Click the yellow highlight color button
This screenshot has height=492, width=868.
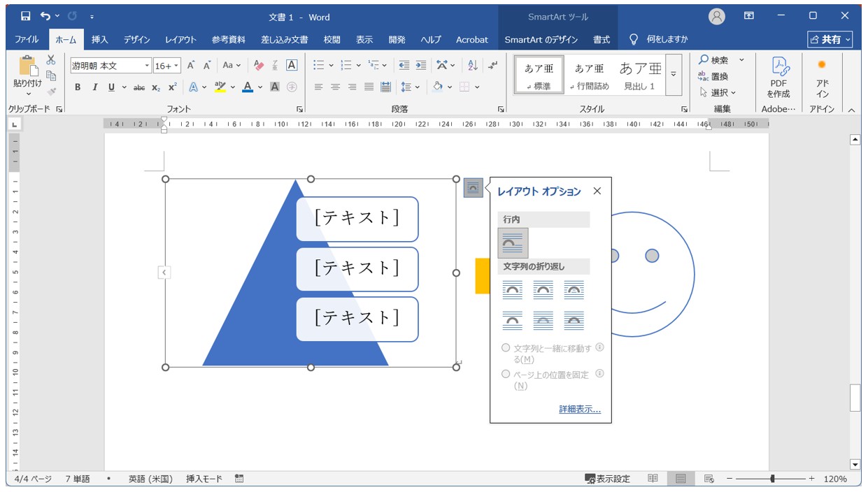click(220, 87)
